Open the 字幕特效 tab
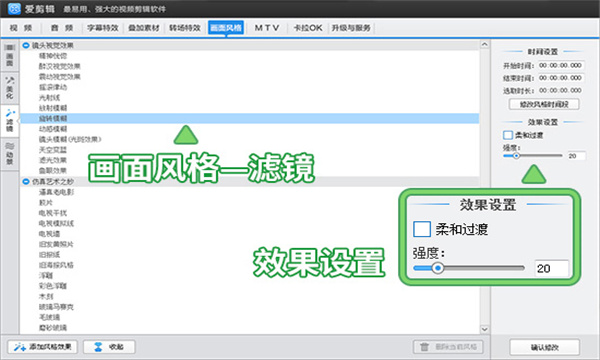This screenshot has height=360, width=600. point(103,28)
